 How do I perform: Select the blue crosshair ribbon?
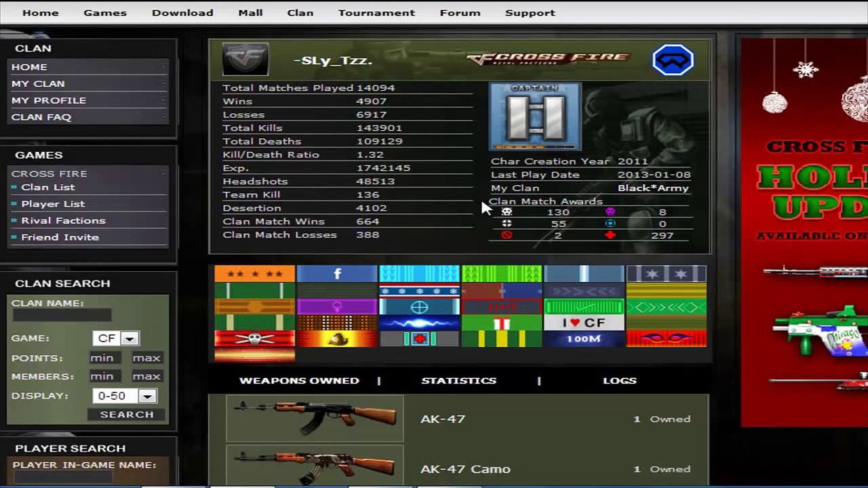point(419,307)
